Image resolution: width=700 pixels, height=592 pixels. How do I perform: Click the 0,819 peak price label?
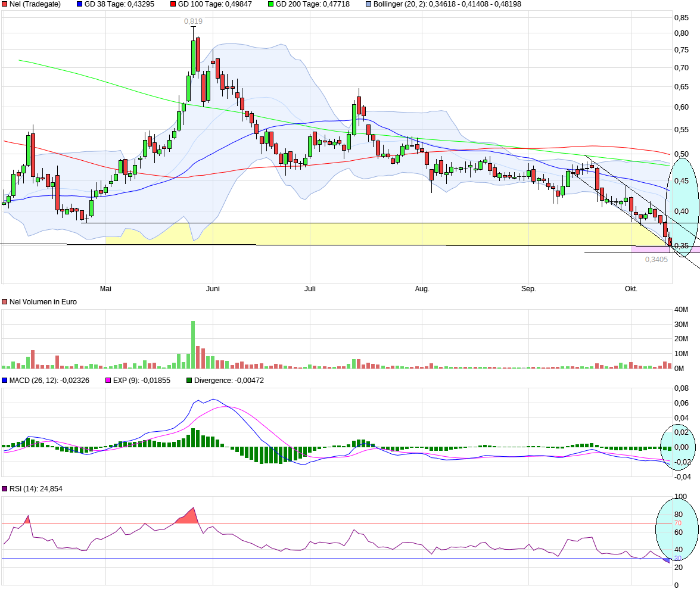193,21
